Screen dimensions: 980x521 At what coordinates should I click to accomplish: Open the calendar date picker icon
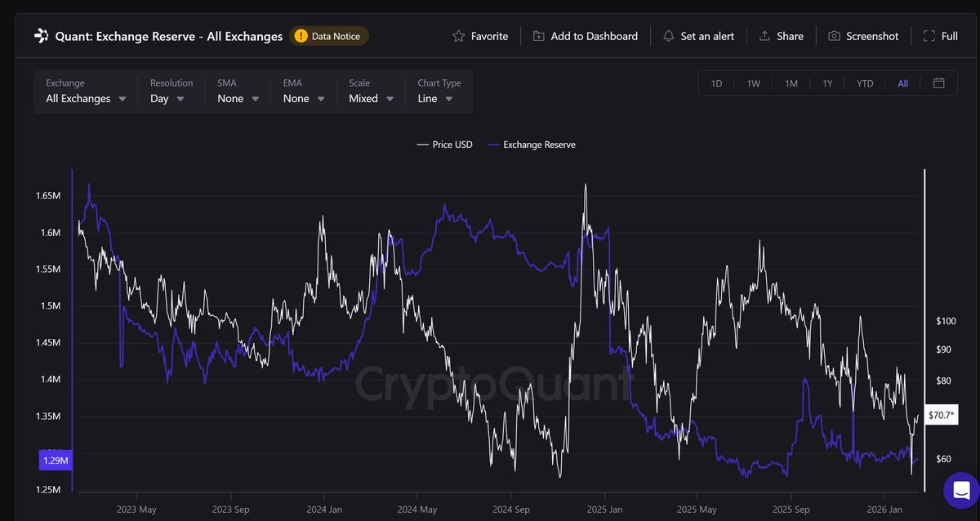939,83
